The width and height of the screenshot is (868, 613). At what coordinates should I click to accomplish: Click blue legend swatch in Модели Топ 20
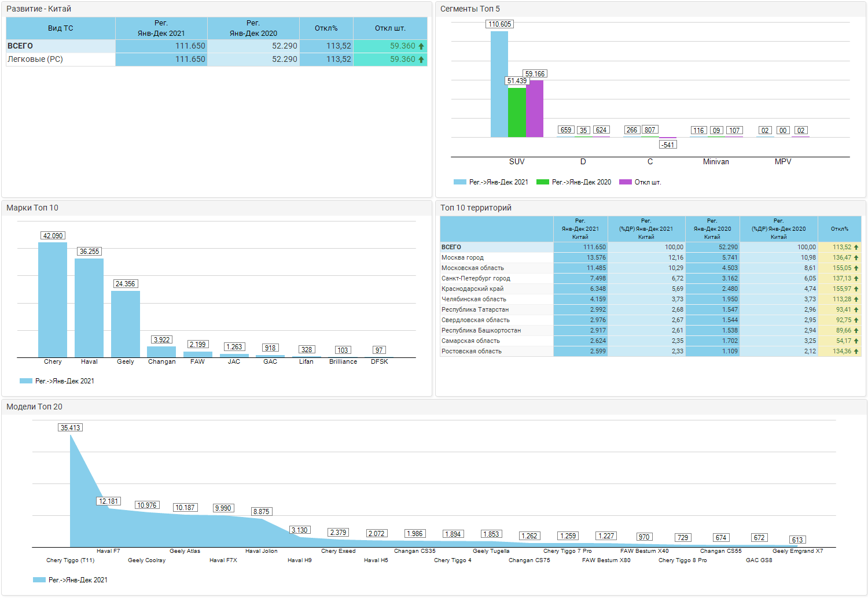(39, 580)
